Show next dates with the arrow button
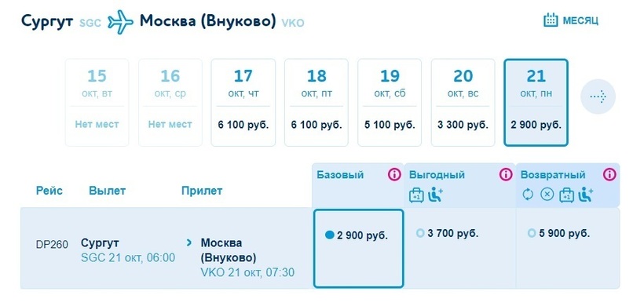The width and height of the screenshot is (644, 306). click(598, 97)
